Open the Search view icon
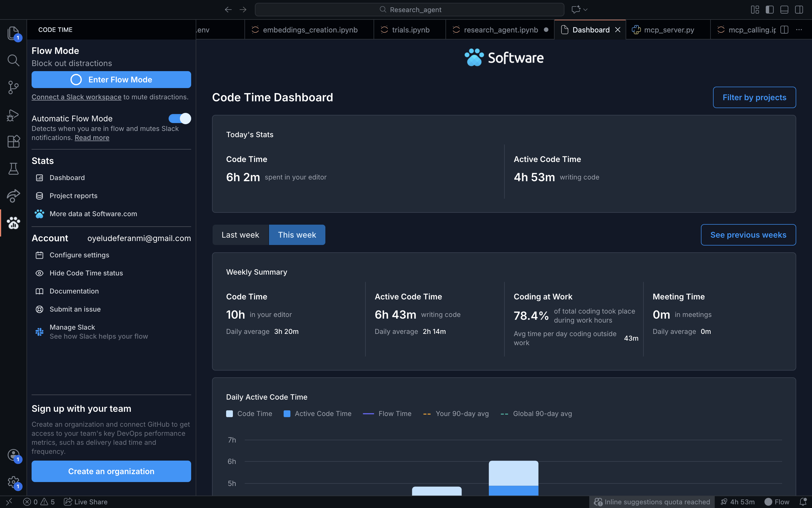The width and height of the screenshot is (812, 508). tap(13, 60)
